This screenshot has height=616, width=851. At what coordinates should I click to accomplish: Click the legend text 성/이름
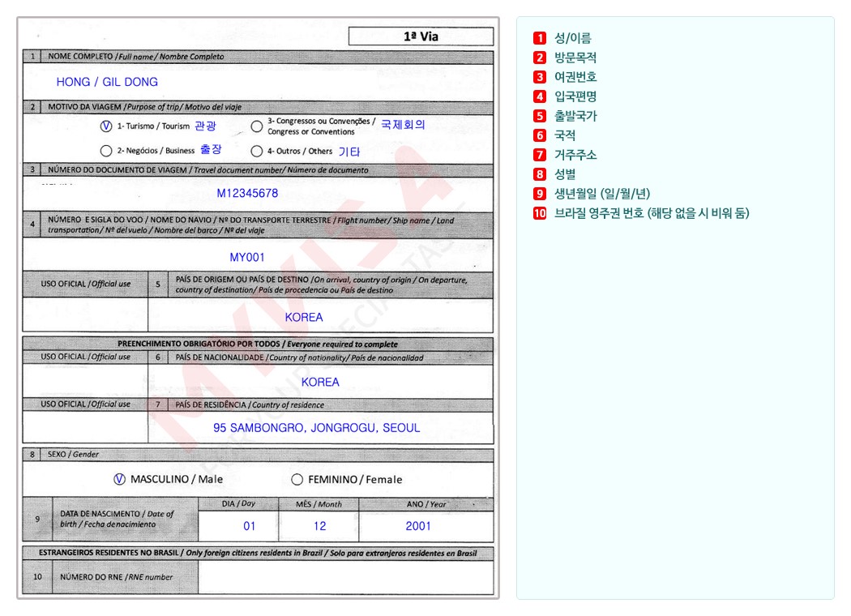tap(572, 38)
